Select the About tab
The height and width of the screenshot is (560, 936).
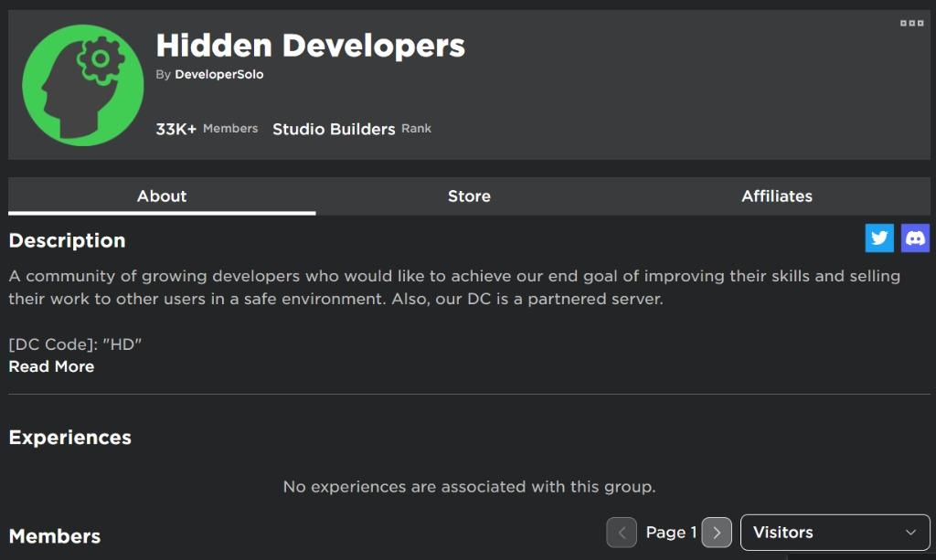tap(162, 195)
